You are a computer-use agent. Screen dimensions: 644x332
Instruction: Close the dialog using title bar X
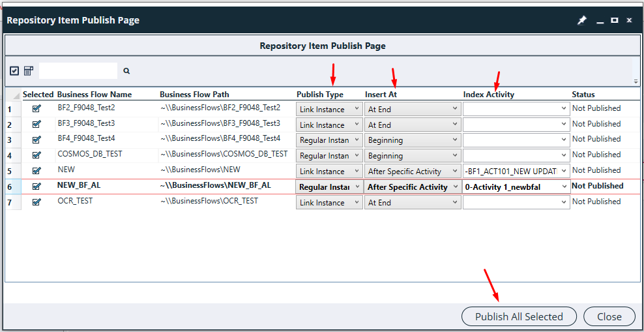click(x=629, y=20)
